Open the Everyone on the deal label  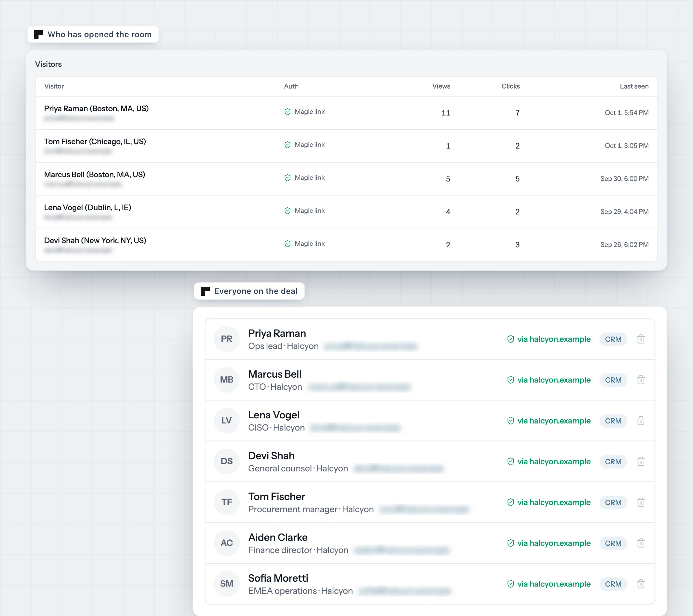point(249,291)
